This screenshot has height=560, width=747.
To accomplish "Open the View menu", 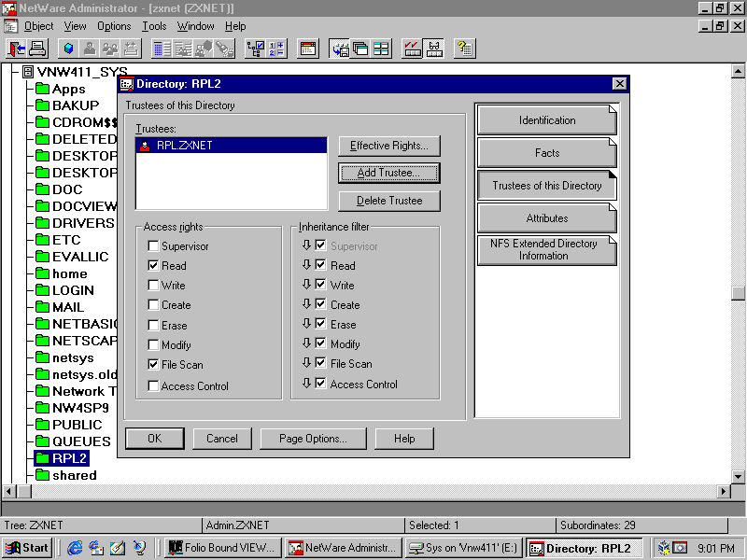I will coord(76,26).
